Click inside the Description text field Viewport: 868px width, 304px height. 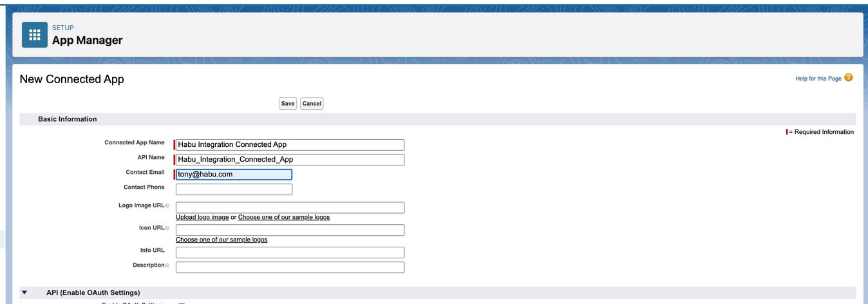click(x=290, y=267)
